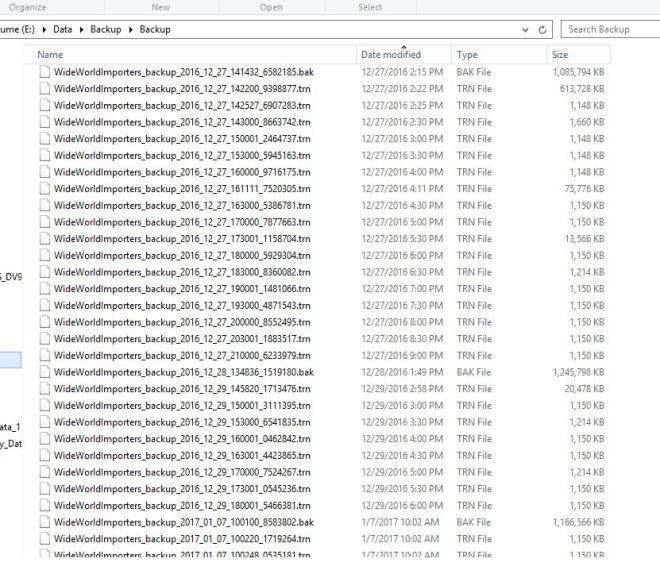660x570 pixels.
Task: Sort files by the Type column header
Action: [467, 55]
